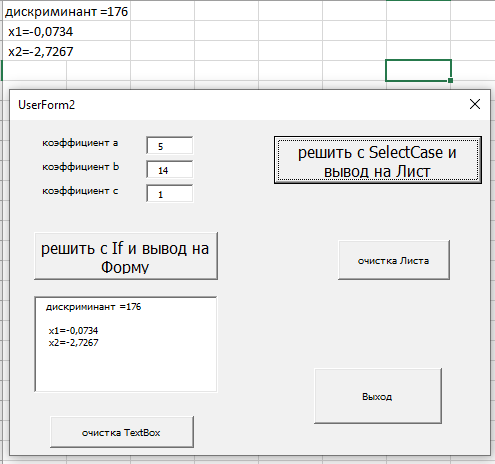Select the sheet cell 'x2=-2,7267'
The image size is (495, 464).
click(x=66, y=51)
